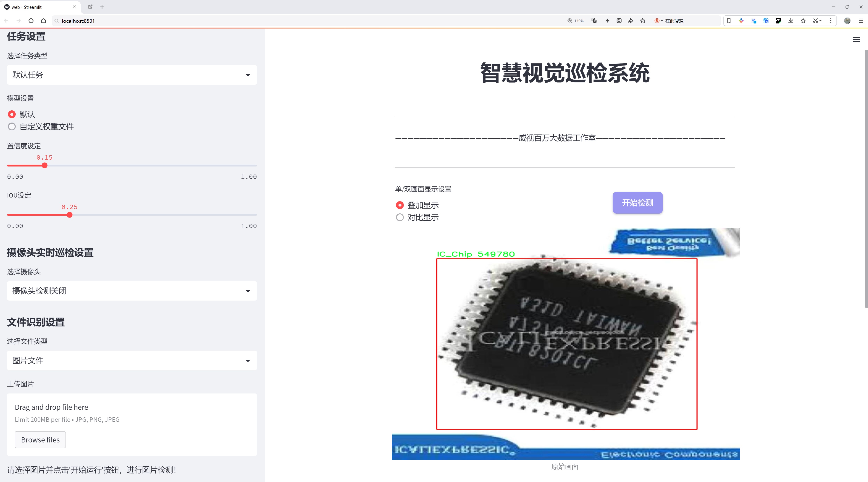Minimize the browser window
The image size is (868, 482).
[x=833, y=7]
